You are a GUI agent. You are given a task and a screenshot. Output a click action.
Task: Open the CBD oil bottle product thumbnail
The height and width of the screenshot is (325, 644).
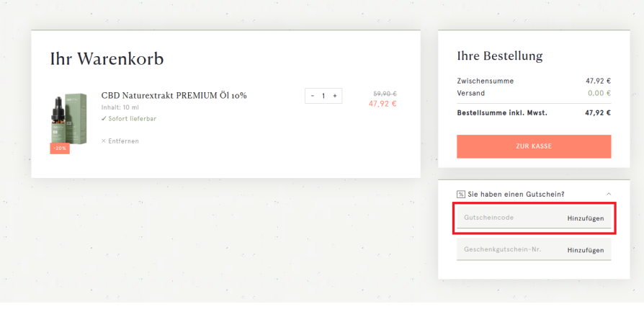click(69, 119)
